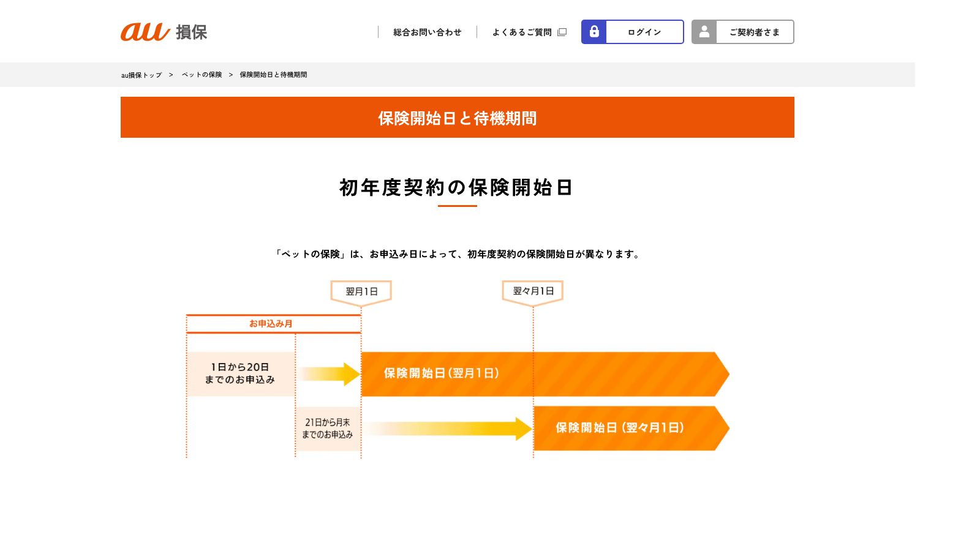This screenshot has width=980, height=551.
Task: Open 総合お問い合わせ link
Action: tap(428, 32)
